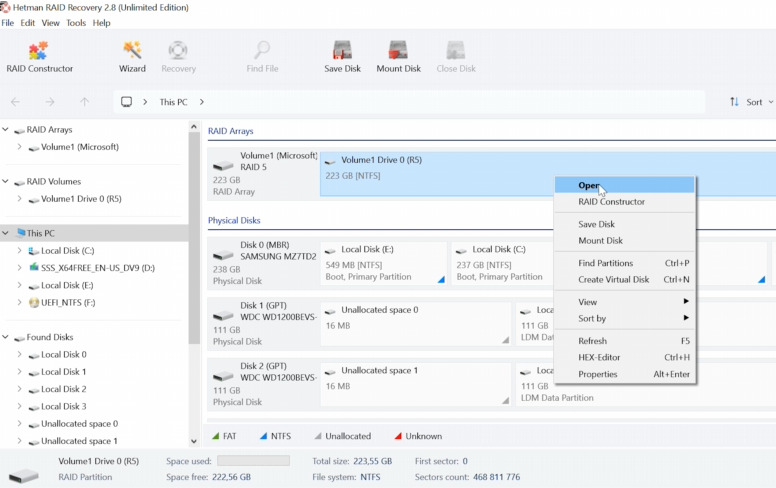Collapse the This PC tree node
Viewport: 776px width, 488px height.
tap(5, 233)
